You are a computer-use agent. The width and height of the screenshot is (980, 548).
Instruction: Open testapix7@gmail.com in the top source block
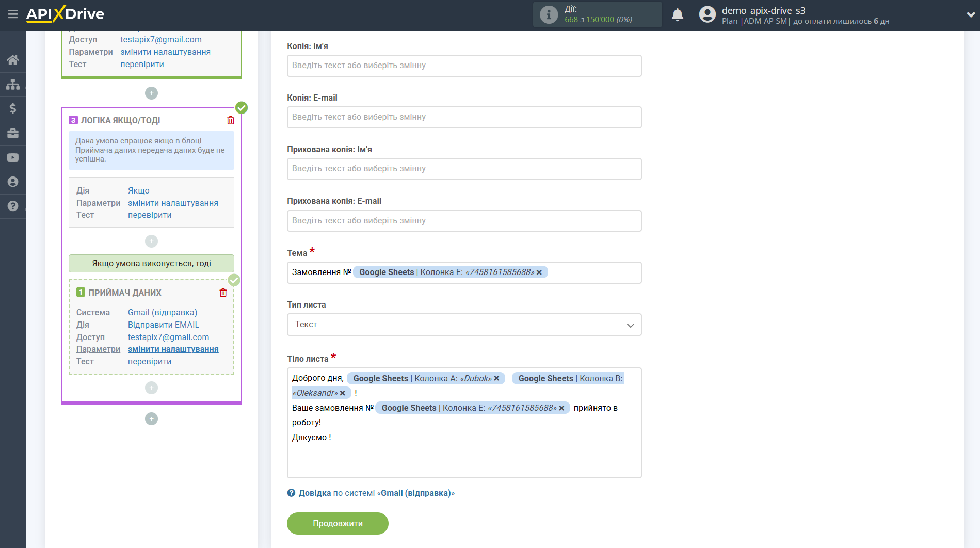pyautogui.click(x=161, y=39)
